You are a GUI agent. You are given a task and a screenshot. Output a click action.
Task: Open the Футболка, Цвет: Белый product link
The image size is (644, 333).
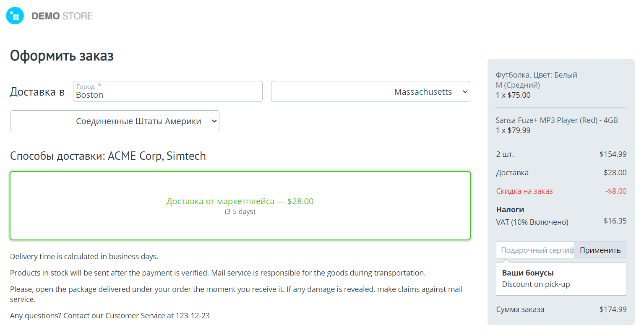coord(536,75)
